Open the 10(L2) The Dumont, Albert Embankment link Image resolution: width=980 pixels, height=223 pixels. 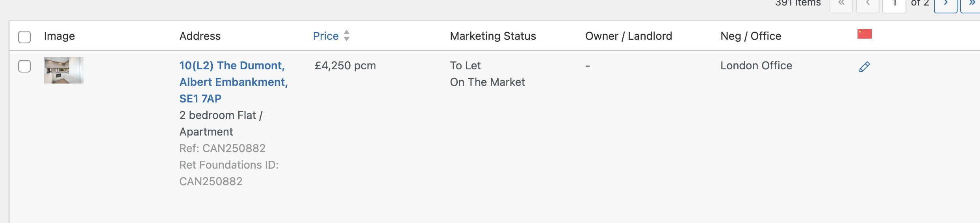[x=234, y=82]
